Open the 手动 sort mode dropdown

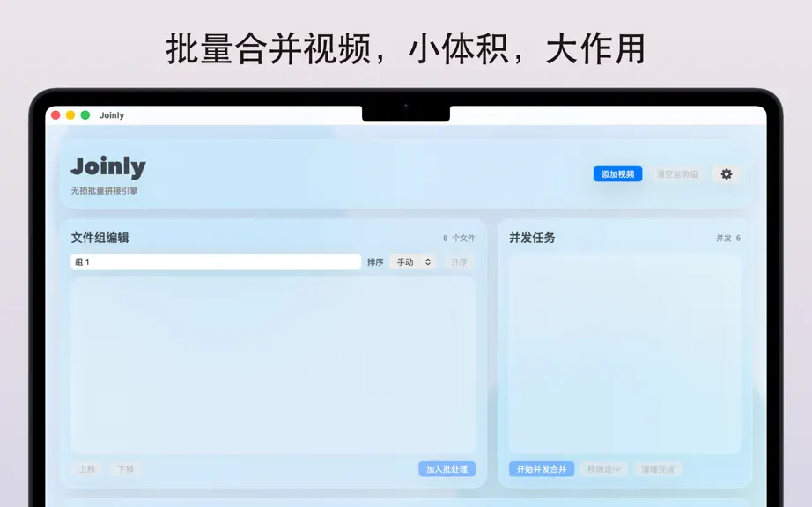point(413,261)
